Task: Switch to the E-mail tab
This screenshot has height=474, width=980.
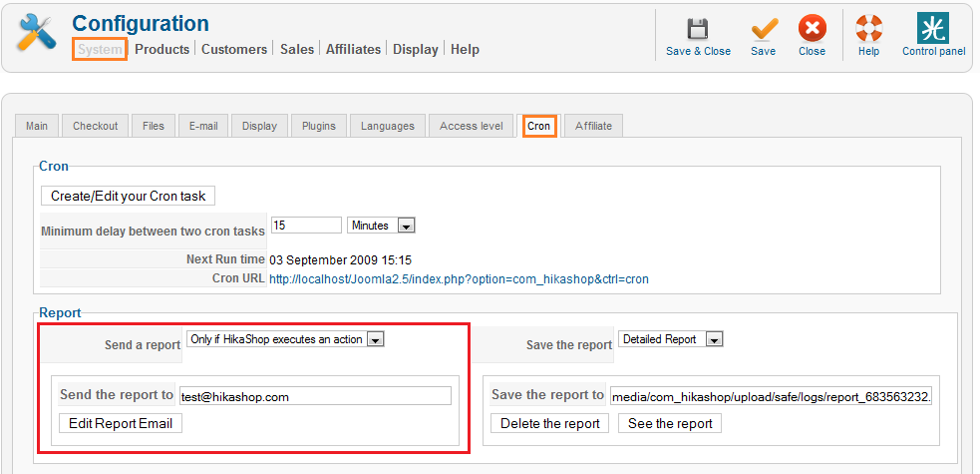Action: pos(203,126)
